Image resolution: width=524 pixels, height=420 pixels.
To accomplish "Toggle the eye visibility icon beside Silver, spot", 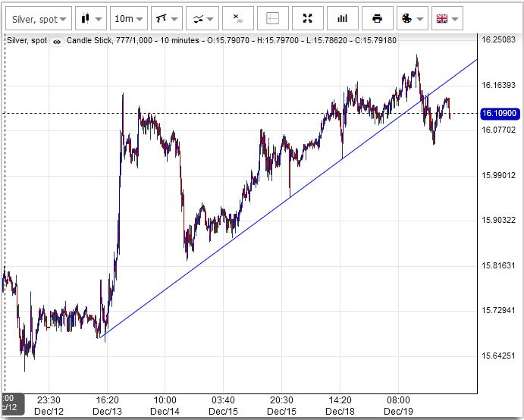I will (57, 41).
